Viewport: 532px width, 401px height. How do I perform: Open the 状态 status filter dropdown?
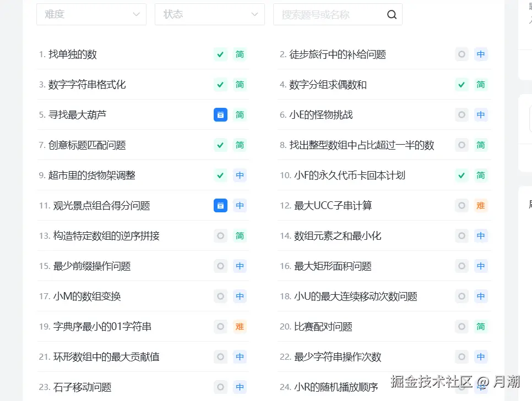point(209,14)
